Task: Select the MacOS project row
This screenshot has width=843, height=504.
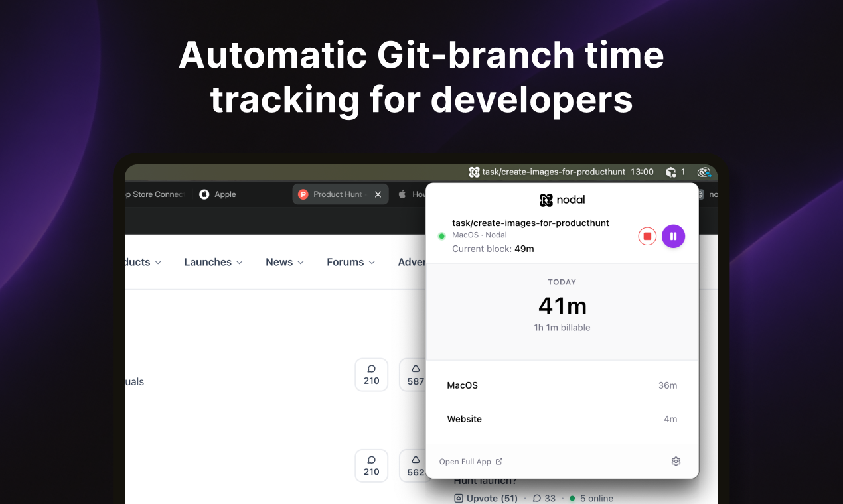Action: tap(562, 385)
